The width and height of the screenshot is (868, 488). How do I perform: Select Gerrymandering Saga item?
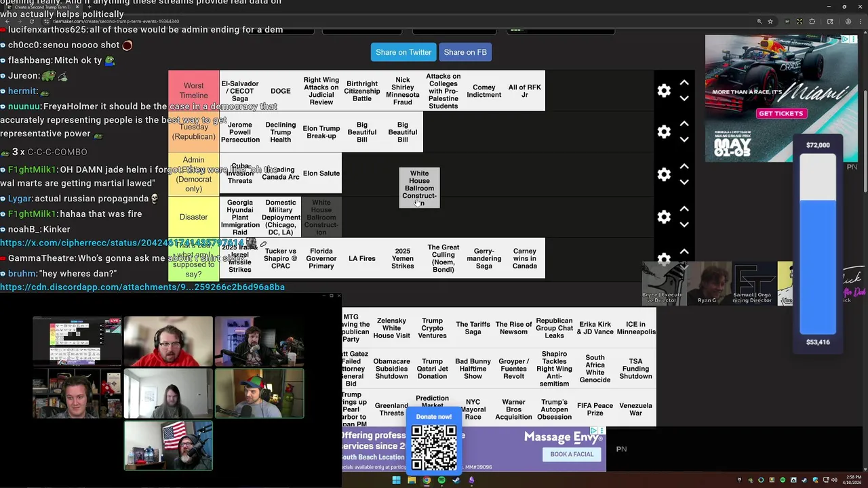click(484, 258)
